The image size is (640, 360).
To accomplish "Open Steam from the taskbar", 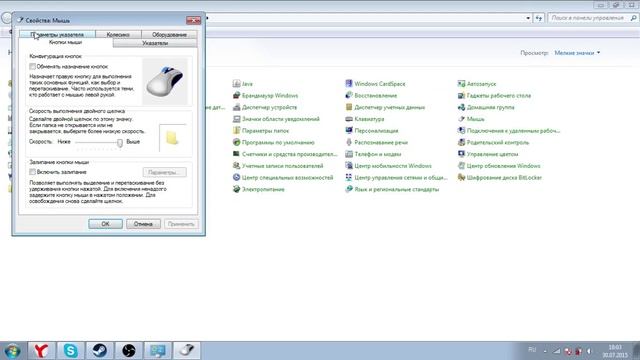I will pyautogui.click(x=99, y=351).
